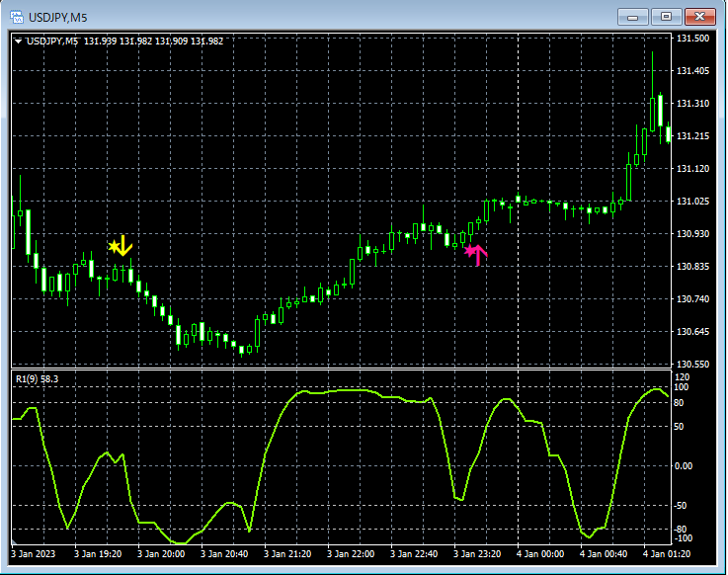Click the yellow star marker on chart

coord(115,245)
